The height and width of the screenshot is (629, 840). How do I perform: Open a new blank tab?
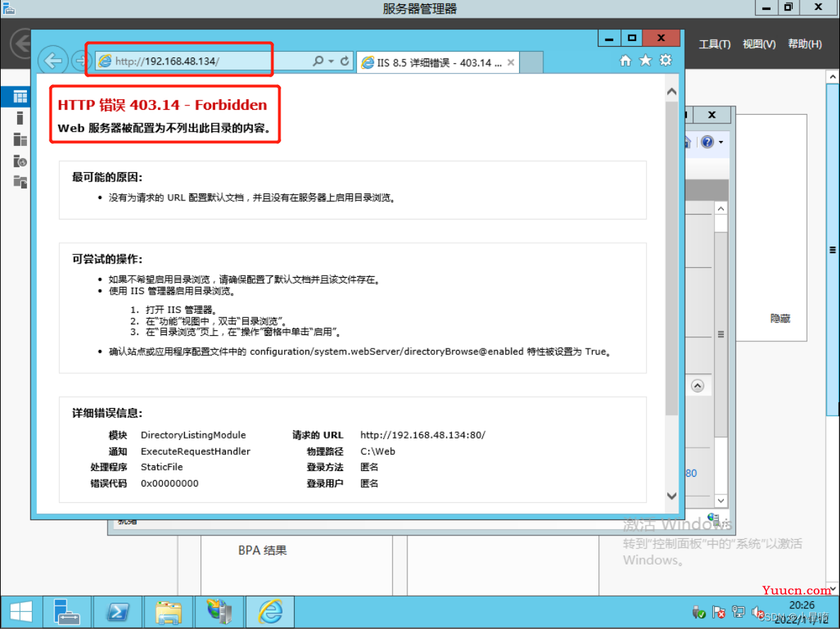pos(531,62)
